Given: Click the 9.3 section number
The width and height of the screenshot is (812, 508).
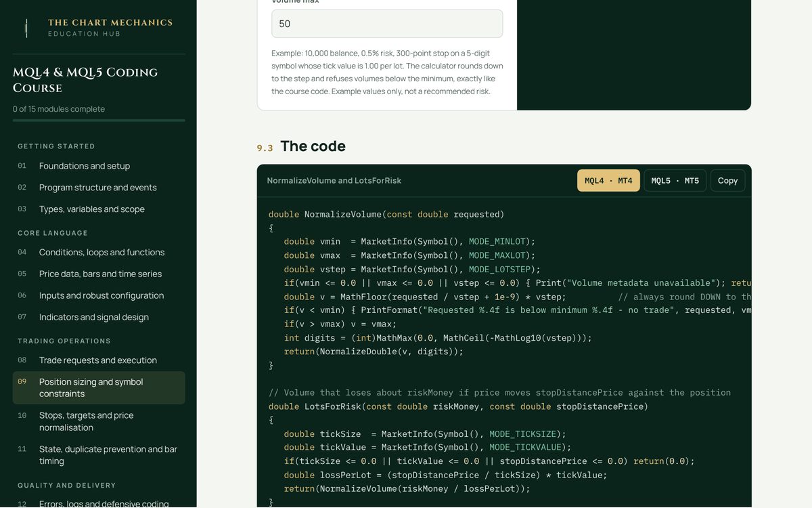Looking at the screenshot, I should [265, 148].
